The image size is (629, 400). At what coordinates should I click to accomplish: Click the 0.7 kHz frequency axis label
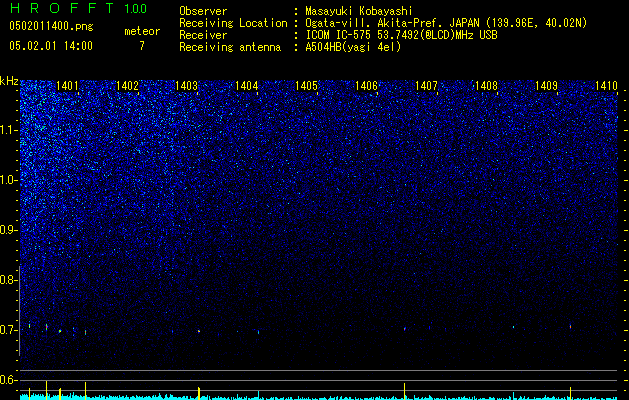pos(8,330)
